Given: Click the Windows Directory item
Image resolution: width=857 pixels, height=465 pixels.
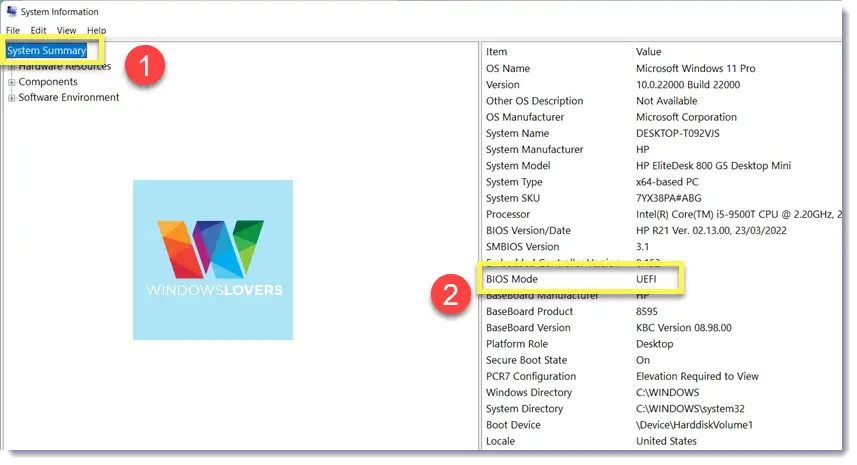Looking at the screenshot, I should [529, 393].
